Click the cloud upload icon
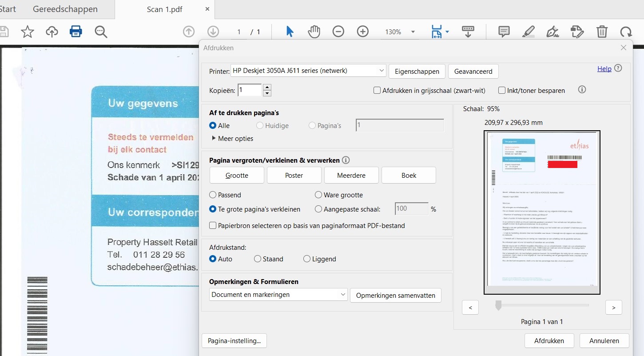The height and width of the screenshot is (356, 644). point(52,32)
